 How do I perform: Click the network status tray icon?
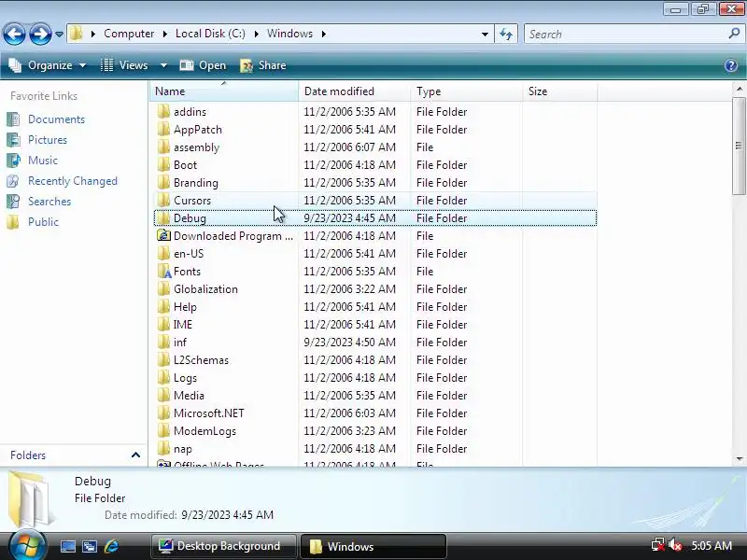pos(658,545)
